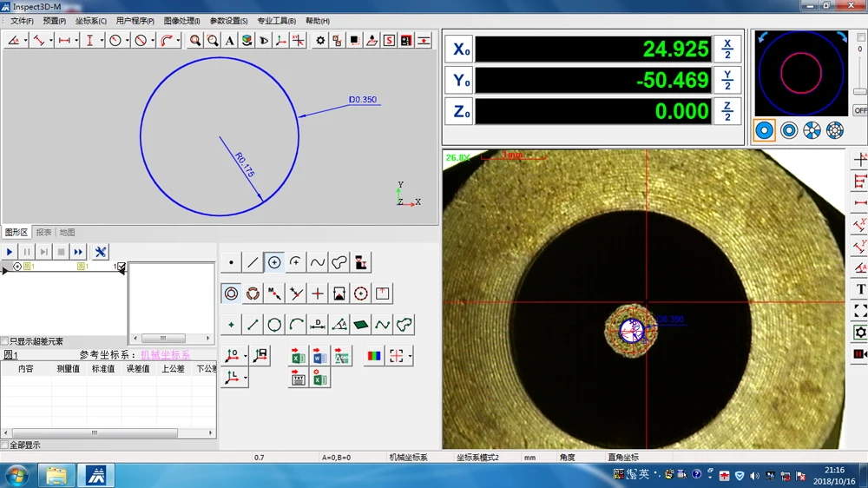Click the X/2 halve button
Viewport: 868px width, 488px height.
727,49
